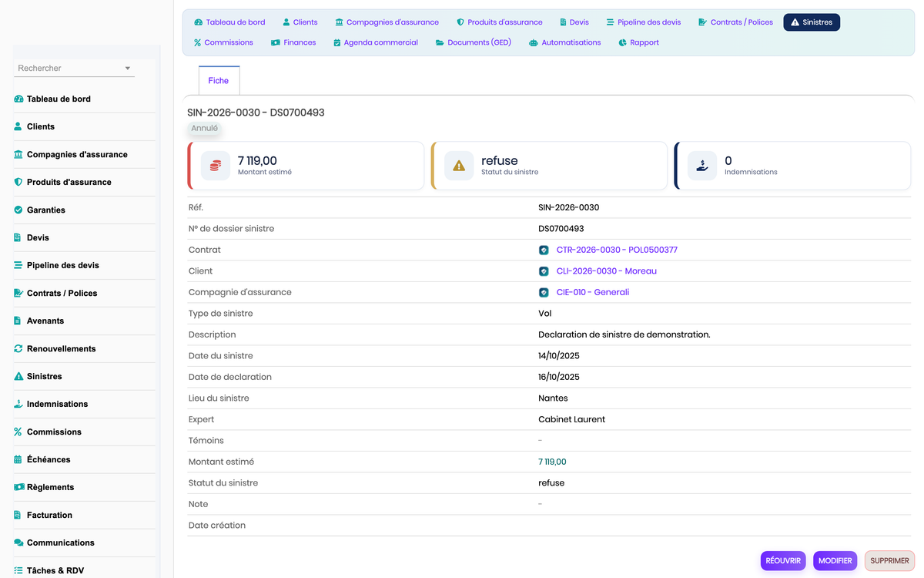Click the Annulé status badge

point(205,129)
